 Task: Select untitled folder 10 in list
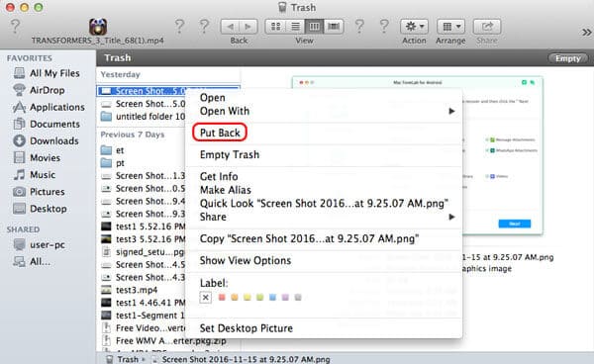coord(144,117)
